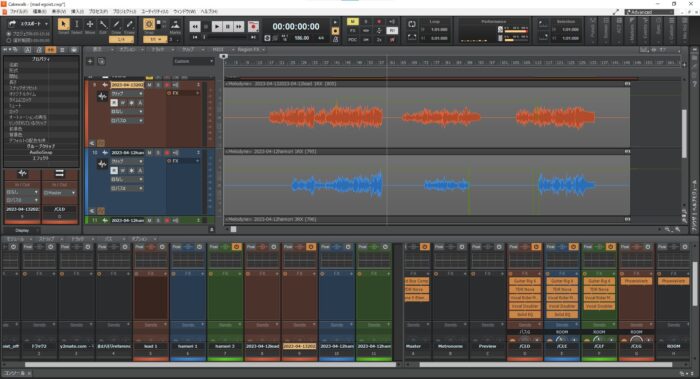Toggle Write automation (W) on track 9
This screenshot has width=700, height=379.
123,103
